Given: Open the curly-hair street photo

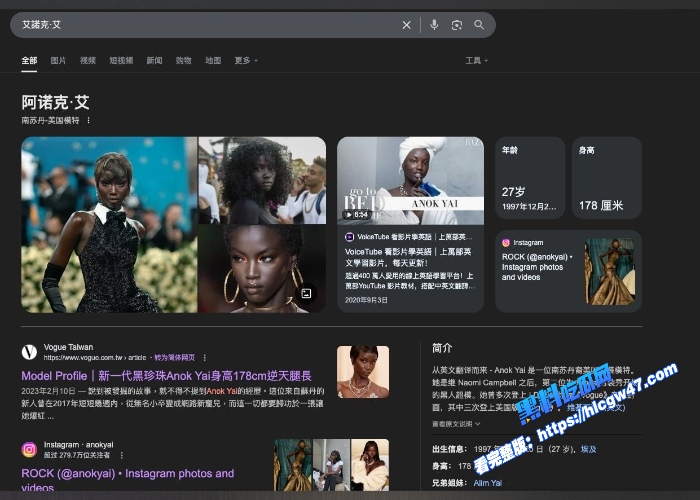Looking at the screenshot, I should tap(262, 180).
